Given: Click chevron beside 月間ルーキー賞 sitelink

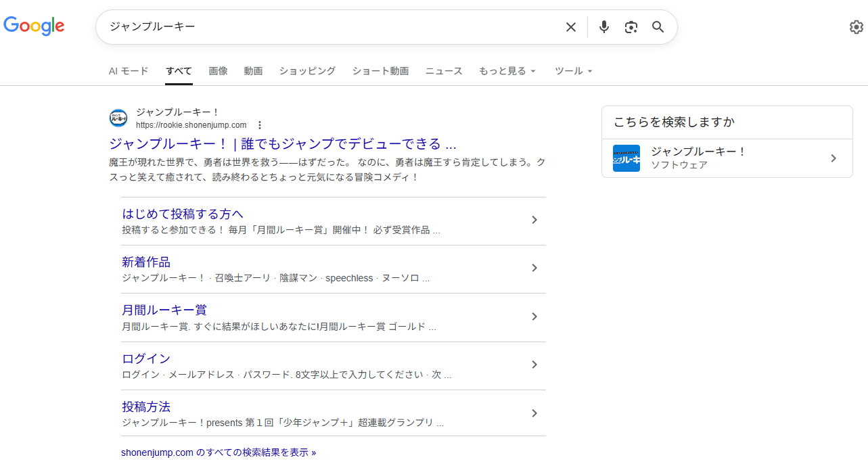Looking at the screenshot, I should pos(534,317).
